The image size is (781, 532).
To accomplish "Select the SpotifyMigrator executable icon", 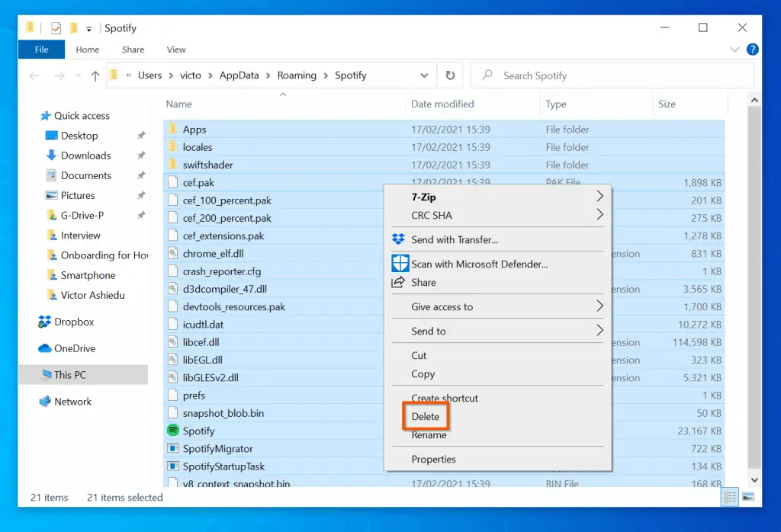I will coord(172,448).
